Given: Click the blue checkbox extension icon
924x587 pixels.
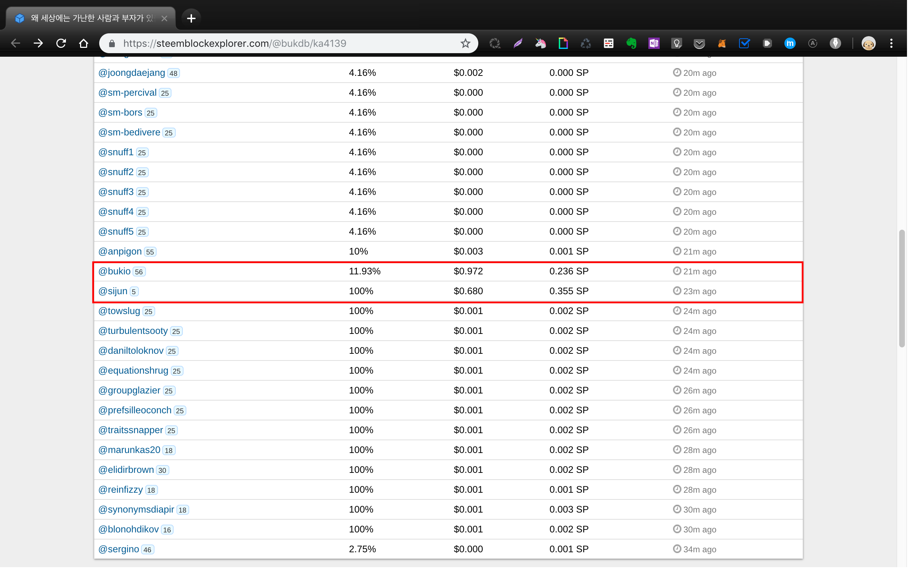Looking at the screenshot, I should pyautogui.click(x=744, y=43).
